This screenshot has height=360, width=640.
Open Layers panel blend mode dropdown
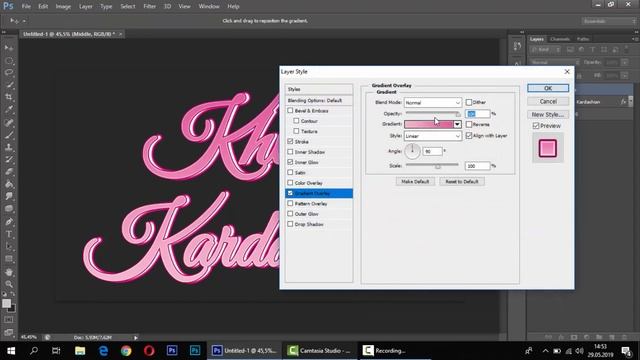pos(555,62)
